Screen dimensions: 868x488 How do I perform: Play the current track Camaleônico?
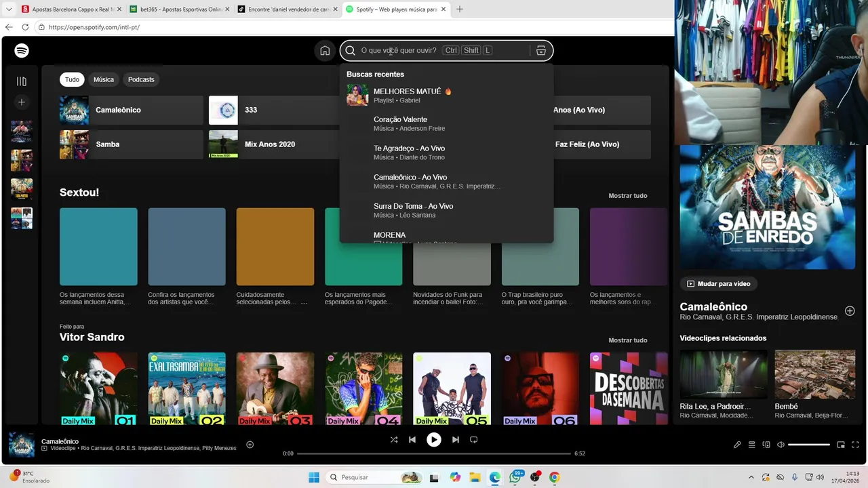[x=434, y=440]
